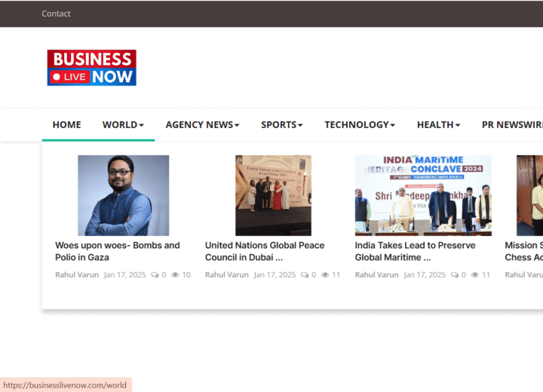Click views eye icon on India Maritime article

(475, 275)
